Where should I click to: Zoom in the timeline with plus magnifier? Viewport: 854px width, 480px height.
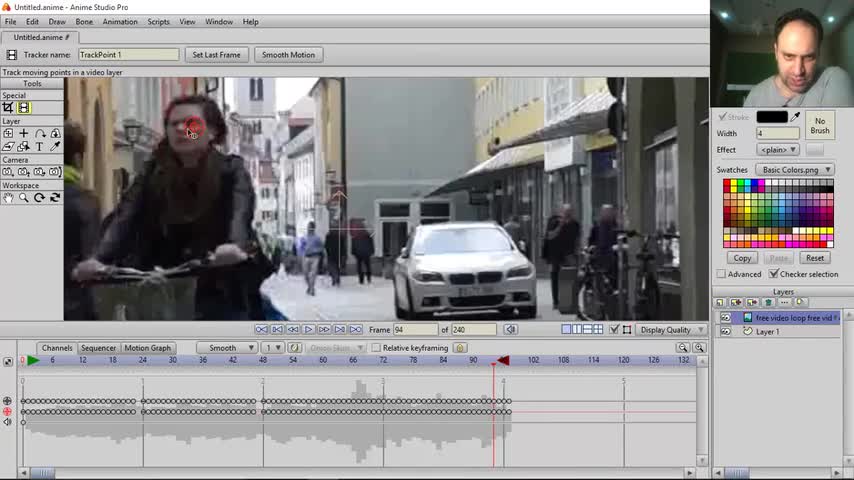point(699,348)
